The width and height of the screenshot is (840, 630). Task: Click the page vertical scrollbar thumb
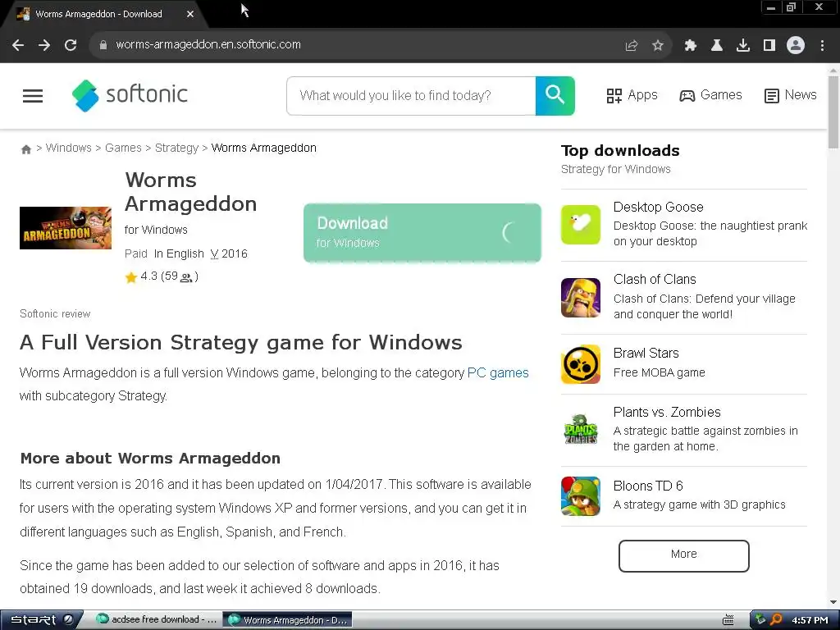coord(833,112)
